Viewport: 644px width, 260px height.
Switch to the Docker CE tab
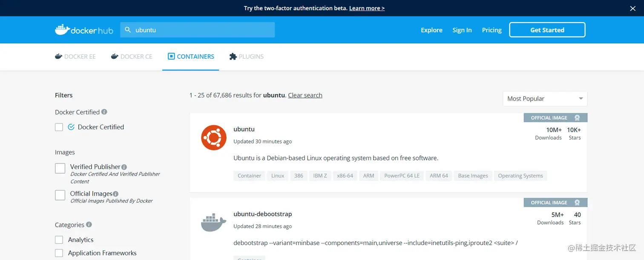(132, 56)
